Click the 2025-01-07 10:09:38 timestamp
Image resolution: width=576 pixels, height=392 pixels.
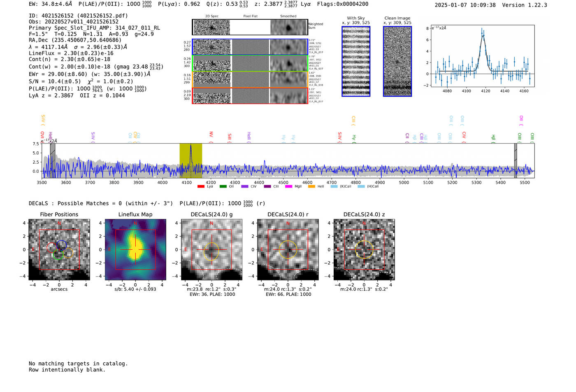point(465,5)
